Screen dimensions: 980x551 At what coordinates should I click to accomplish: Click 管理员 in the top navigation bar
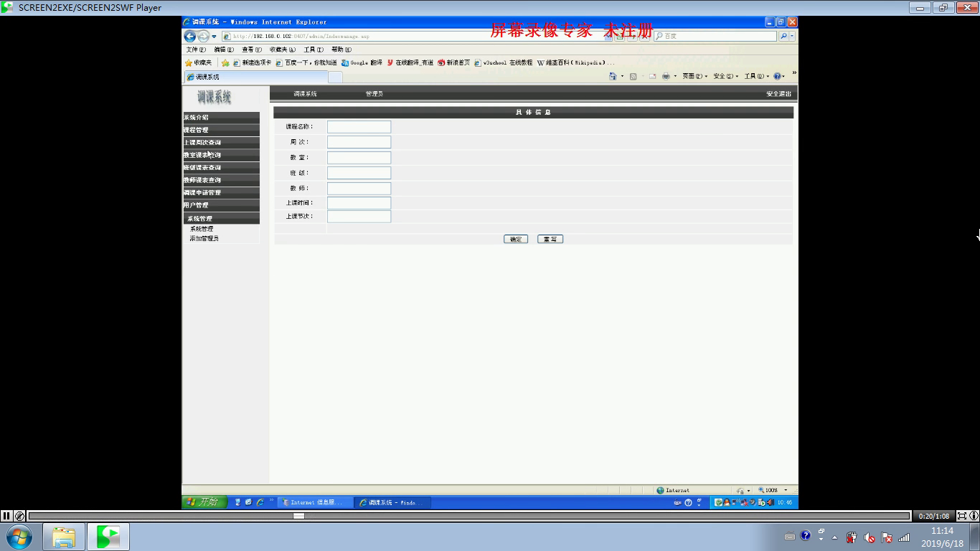pos(374,94)
